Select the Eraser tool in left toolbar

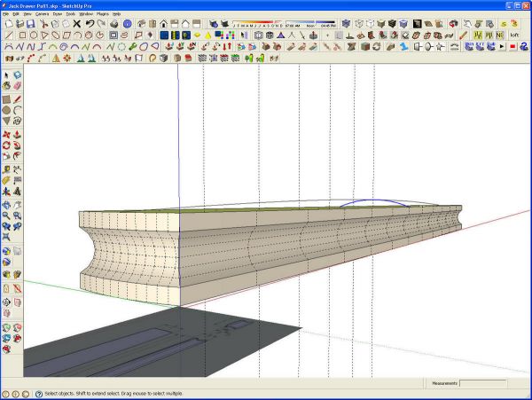coord(18,85)
